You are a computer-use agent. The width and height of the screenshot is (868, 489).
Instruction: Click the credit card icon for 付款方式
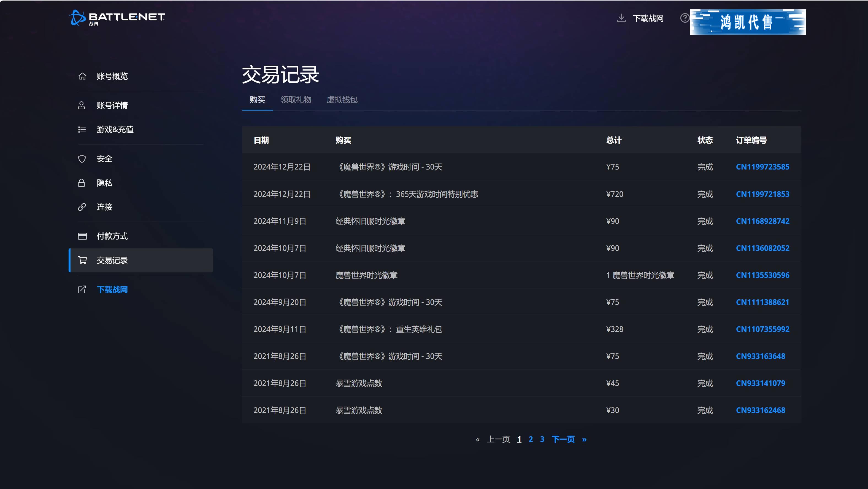(x=82, y=236)
